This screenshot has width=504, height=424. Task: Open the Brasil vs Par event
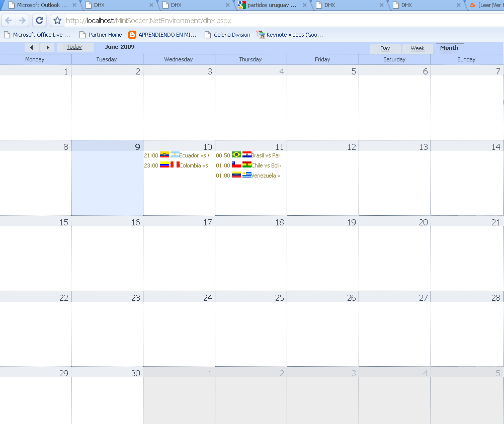click(x=248, y=155)
